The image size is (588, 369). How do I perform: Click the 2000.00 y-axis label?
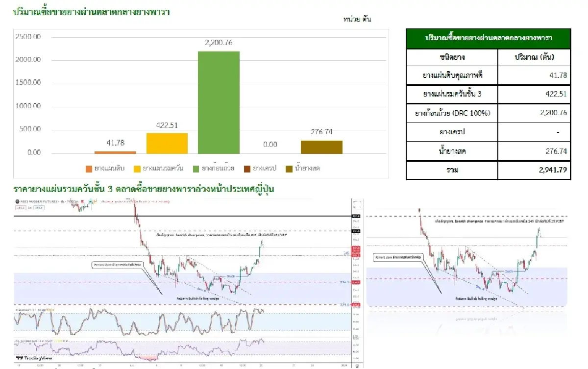pos(27,60)
